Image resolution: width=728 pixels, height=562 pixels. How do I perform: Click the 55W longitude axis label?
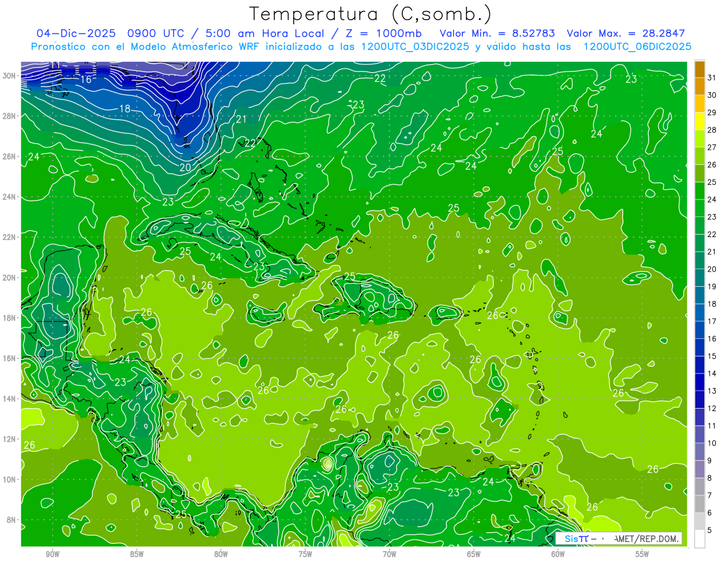point(642,555)
